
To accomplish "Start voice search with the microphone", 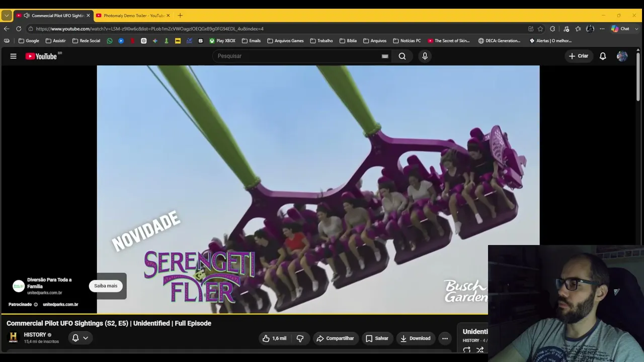I will tap(425, 56).
